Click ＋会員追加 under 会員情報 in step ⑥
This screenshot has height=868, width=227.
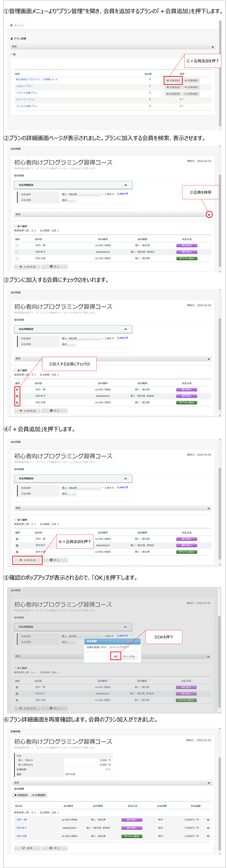[21, 795]
